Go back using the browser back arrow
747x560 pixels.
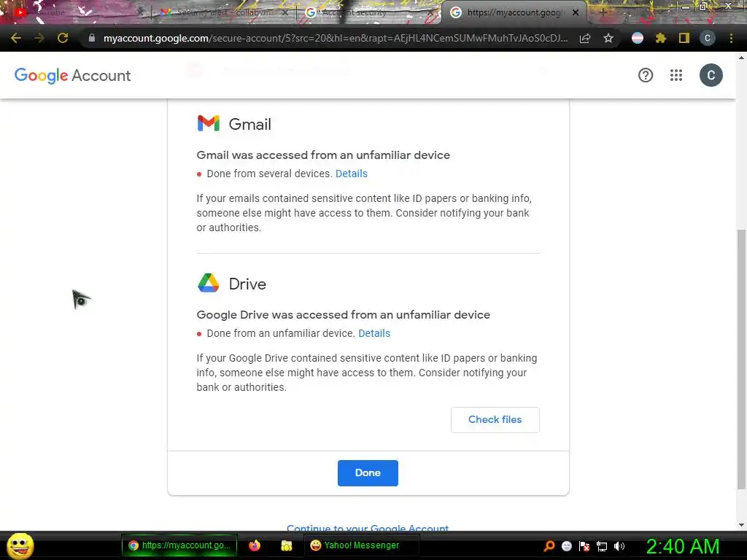(16, 38)
